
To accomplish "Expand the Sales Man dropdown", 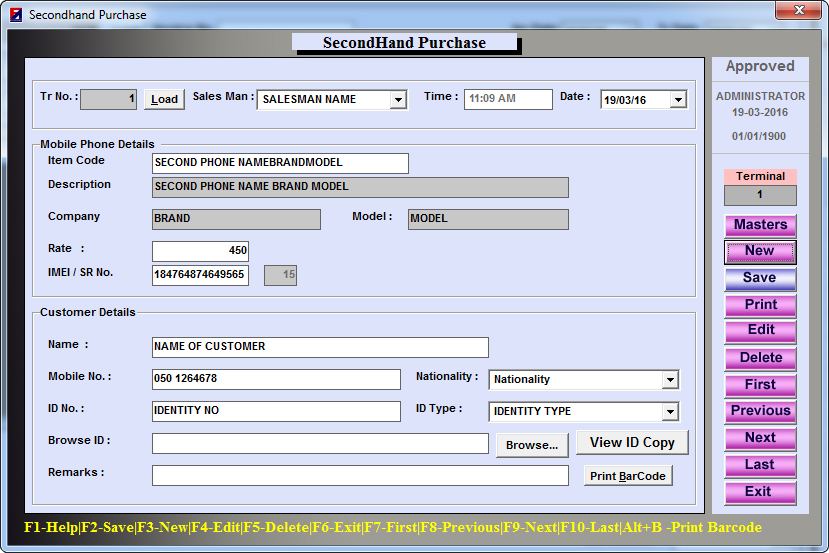I will pos(398,100).
